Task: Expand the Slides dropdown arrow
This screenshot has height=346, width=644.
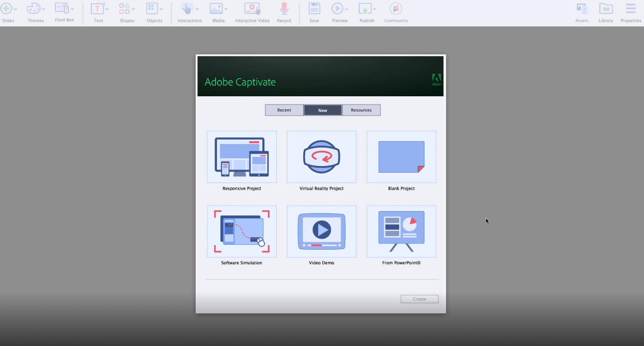Action: [x=15, y=9]
